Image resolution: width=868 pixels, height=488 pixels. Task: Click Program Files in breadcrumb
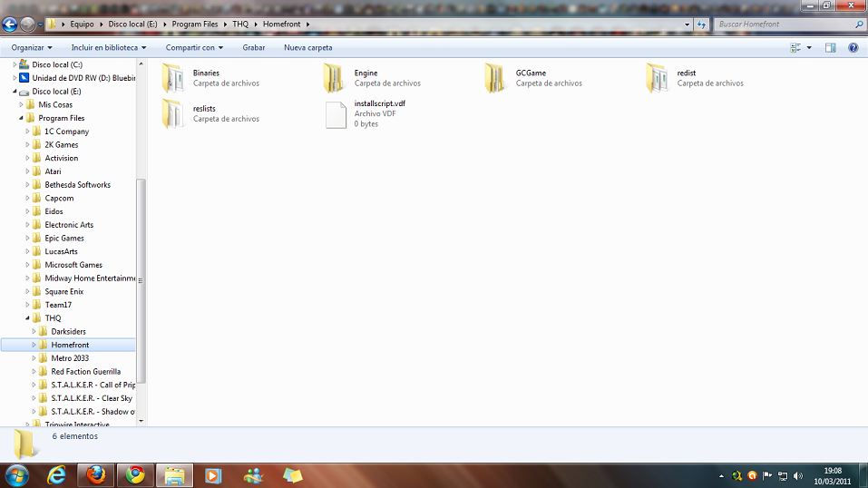pos(195,24)
